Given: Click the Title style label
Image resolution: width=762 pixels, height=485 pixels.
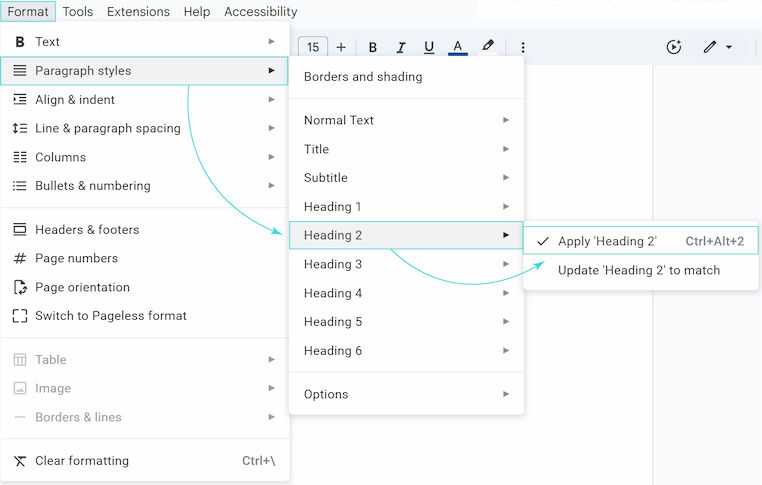Looking at the screenshot, I should [316, 149].
